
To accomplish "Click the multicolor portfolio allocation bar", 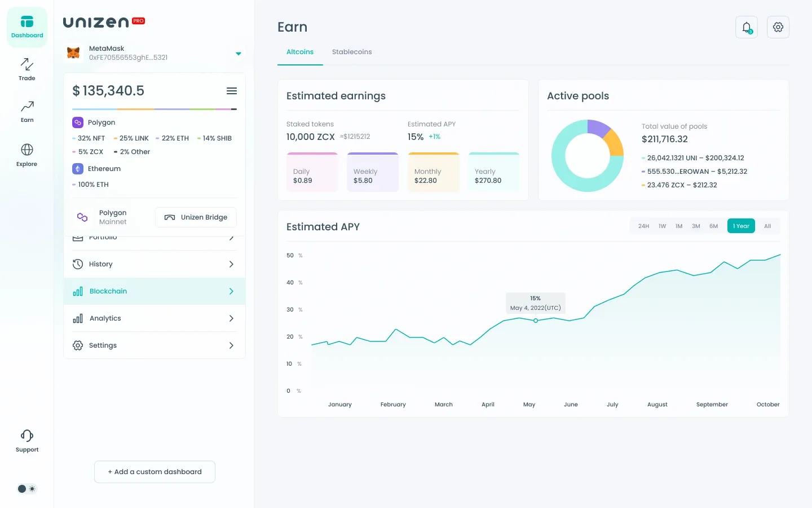I will [x=155, y=109].
